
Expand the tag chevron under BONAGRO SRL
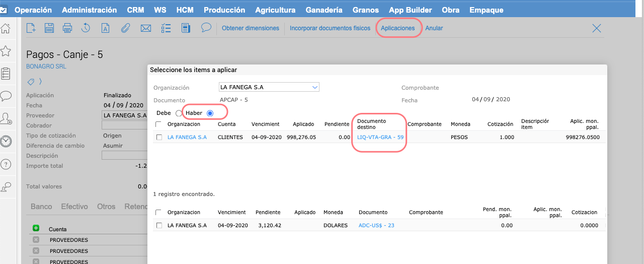pyautogui.click(x=40, y=82)
